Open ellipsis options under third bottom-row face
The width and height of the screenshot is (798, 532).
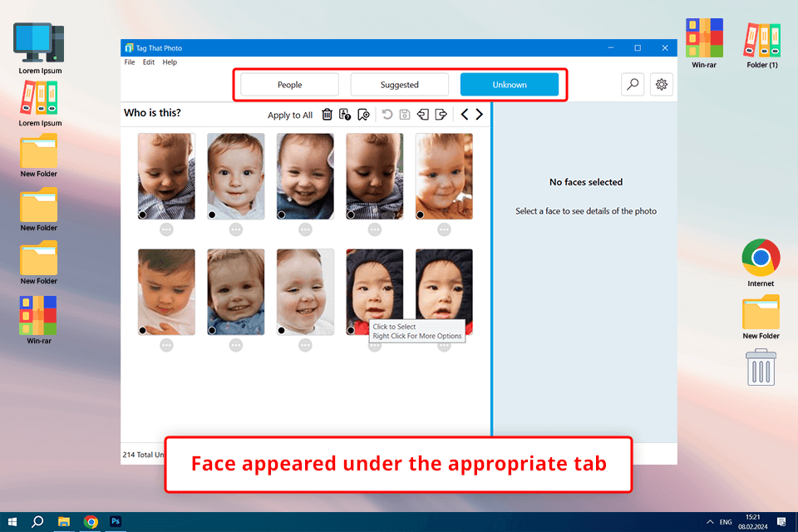[305, 345]
